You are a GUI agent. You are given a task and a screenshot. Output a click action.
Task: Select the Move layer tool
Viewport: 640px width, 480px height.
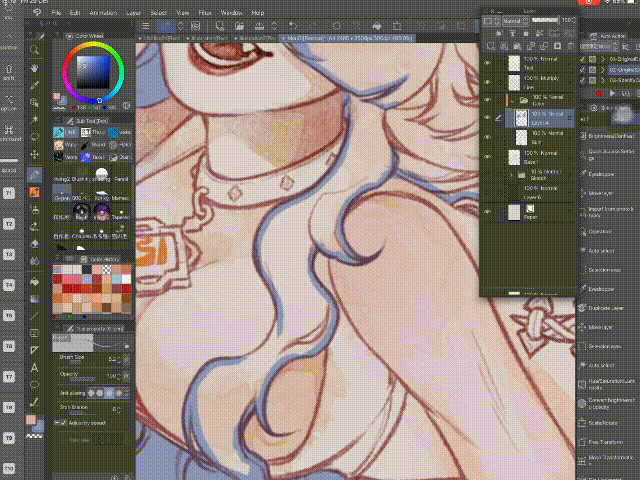34,154
